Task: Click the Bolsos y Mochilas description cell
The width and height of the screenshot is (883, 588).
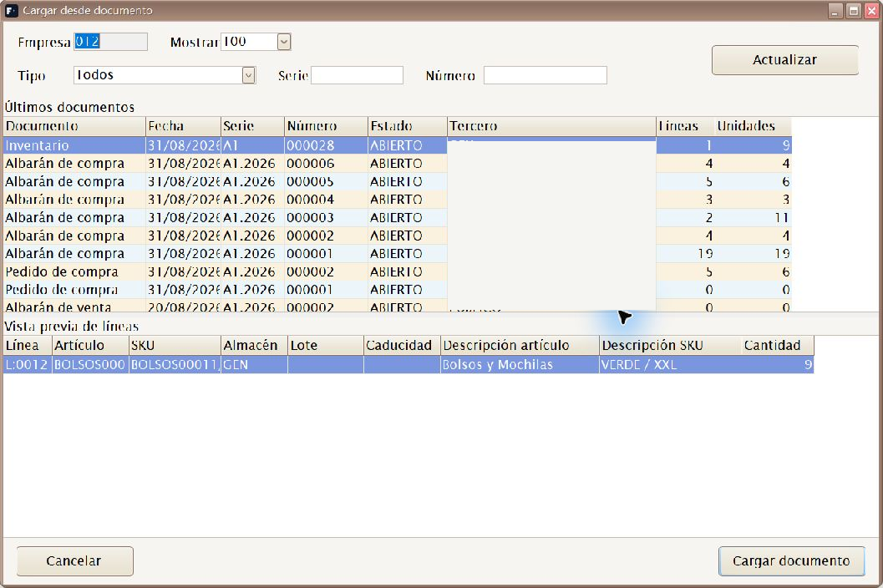Action: tap(520, 364)
